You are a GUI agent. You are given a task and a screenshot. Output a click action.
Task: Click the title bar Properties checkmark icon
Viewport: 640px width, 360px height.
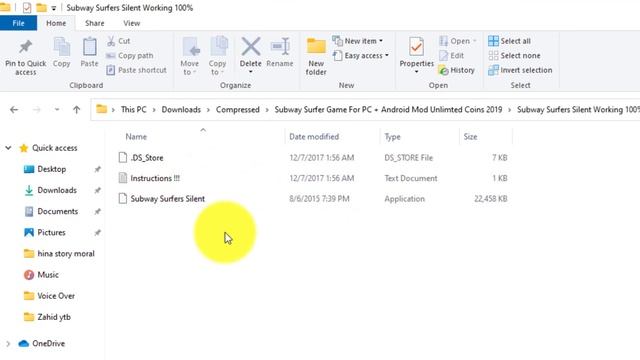[x=27, y=7]
